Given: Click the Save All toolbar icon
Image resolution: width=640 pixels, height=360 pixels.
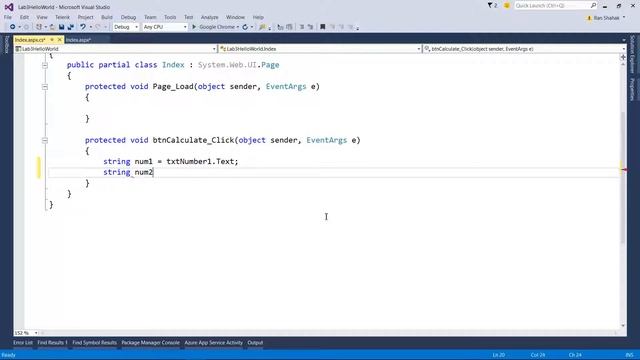Looking at the screenshot, I should pos(71,27).
